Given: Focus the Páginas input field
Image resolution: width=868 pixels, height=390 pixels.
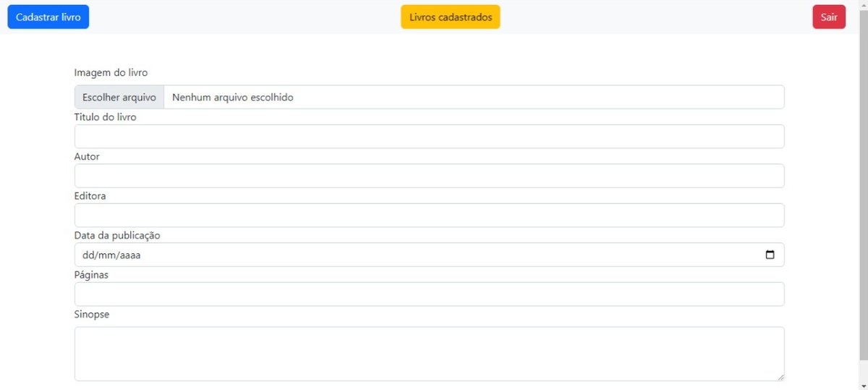Looking at the screenshot, I should (x=430, y=294).
